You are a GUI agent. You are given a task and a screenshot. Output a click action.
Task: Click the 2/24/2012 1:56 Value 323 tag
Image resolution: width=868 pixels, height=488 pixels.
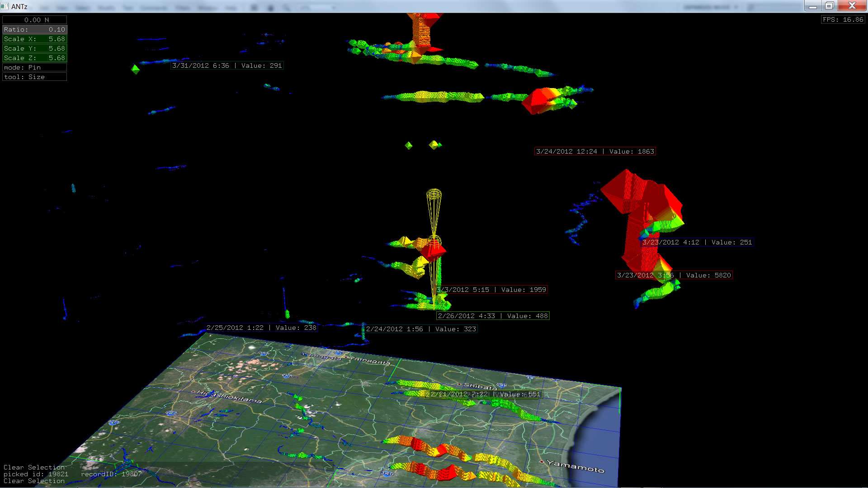(421, 329)
